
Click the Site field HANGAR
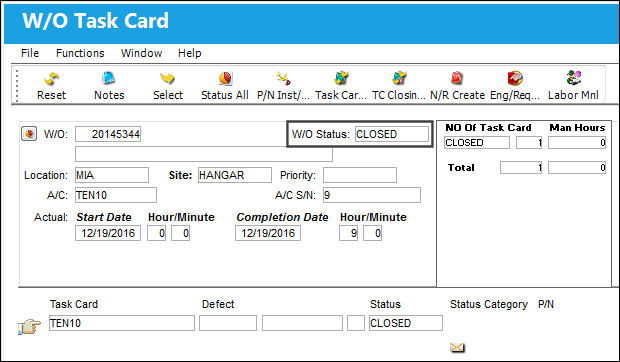[235, 175]
